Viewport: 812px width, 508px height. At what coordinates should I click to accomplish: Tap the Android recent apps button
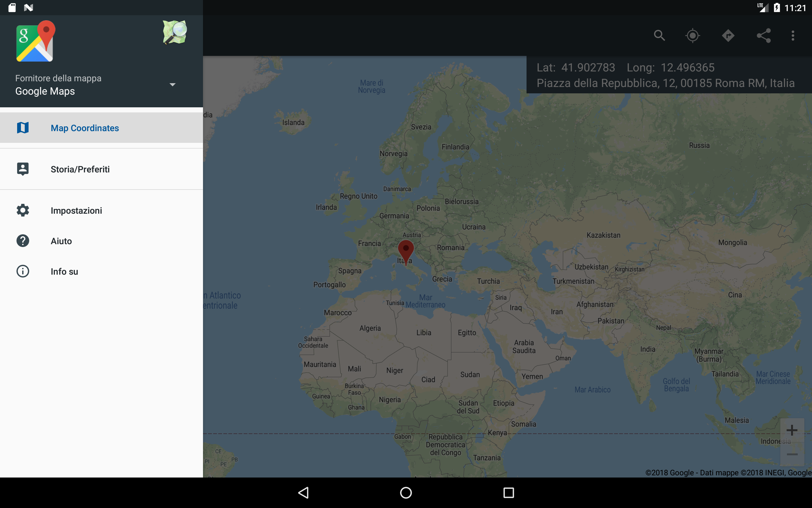pos(509,493)
